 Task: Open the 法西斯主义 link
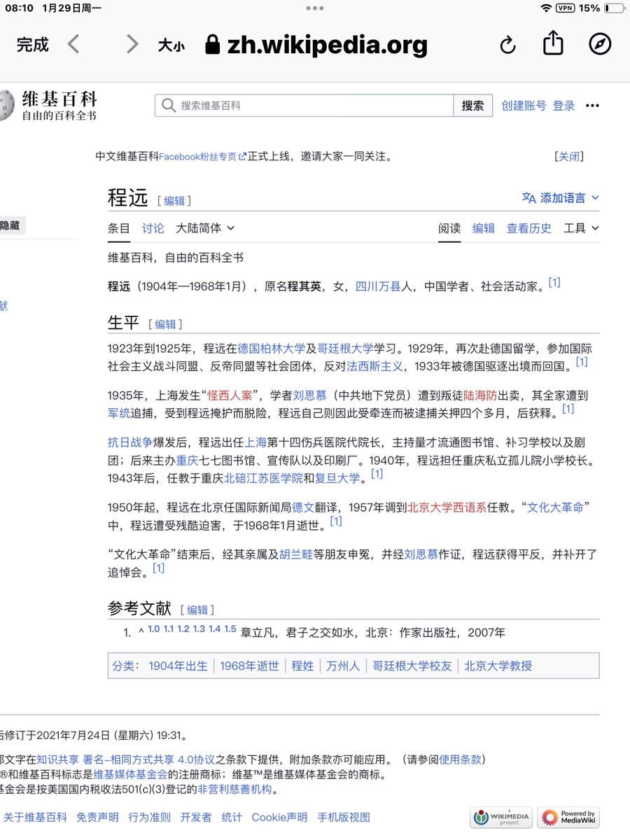(374, 365)
